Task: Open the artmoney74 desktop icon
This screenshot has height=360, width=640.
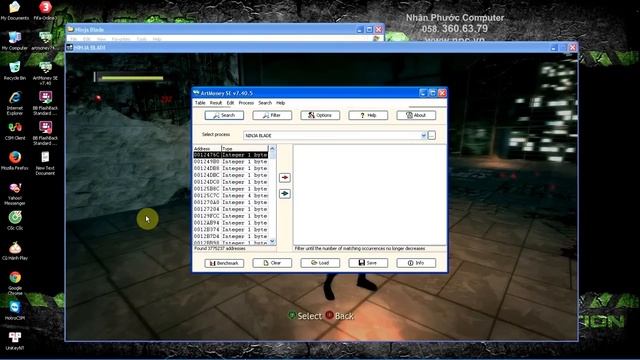Action: pyautogui.click(x=45, y=41)
